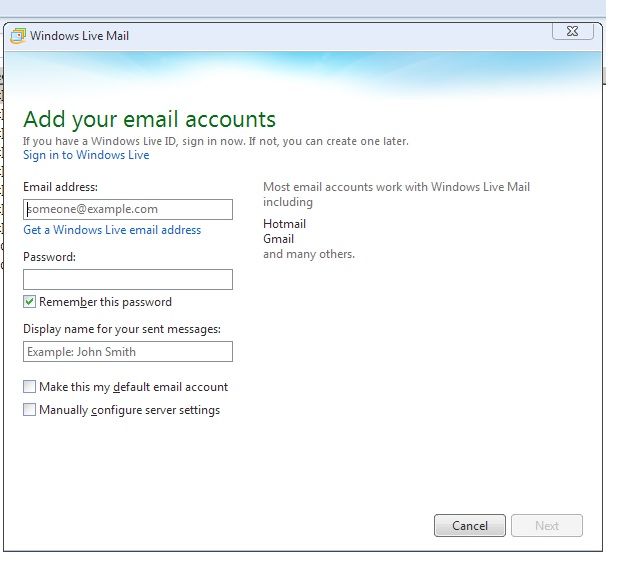This screenshot has height=568, width=623.
Task: Click the Add your email accounts heading
Action: (x=149, y=119)
